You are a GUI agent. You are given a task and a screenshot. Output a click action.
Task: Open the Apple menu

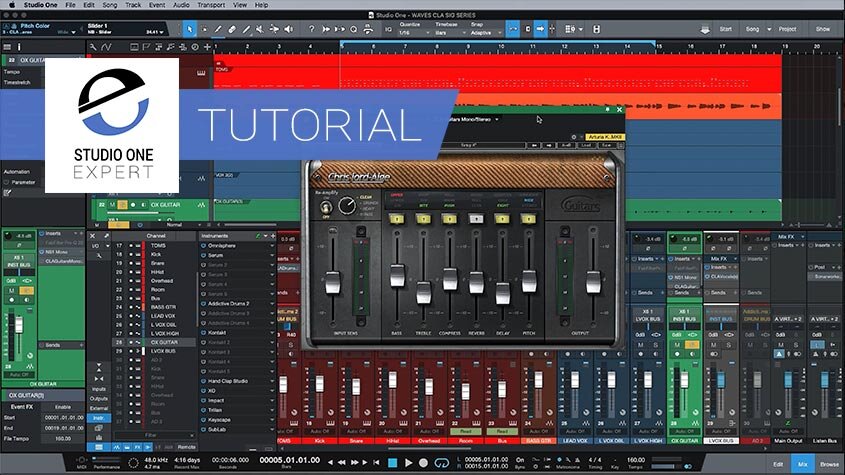pyautogui.click(x=12, y=5)
